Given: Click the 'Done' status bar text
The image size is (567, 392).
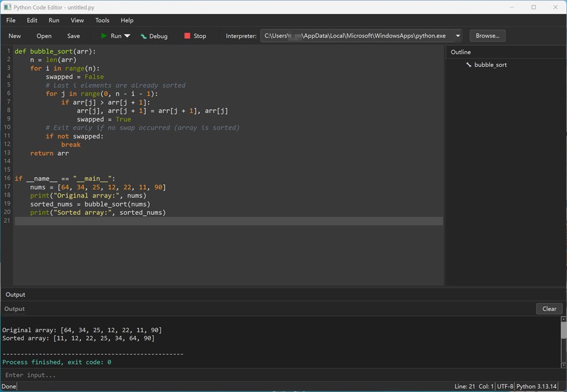Looking at the screenshot, I should (x=9, y=387).
